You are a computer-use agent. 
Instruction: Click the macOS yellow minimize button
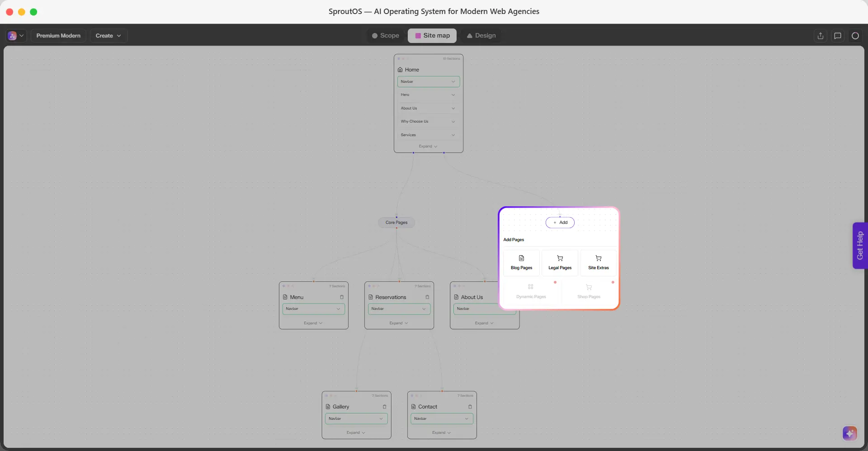coord(21,12)
